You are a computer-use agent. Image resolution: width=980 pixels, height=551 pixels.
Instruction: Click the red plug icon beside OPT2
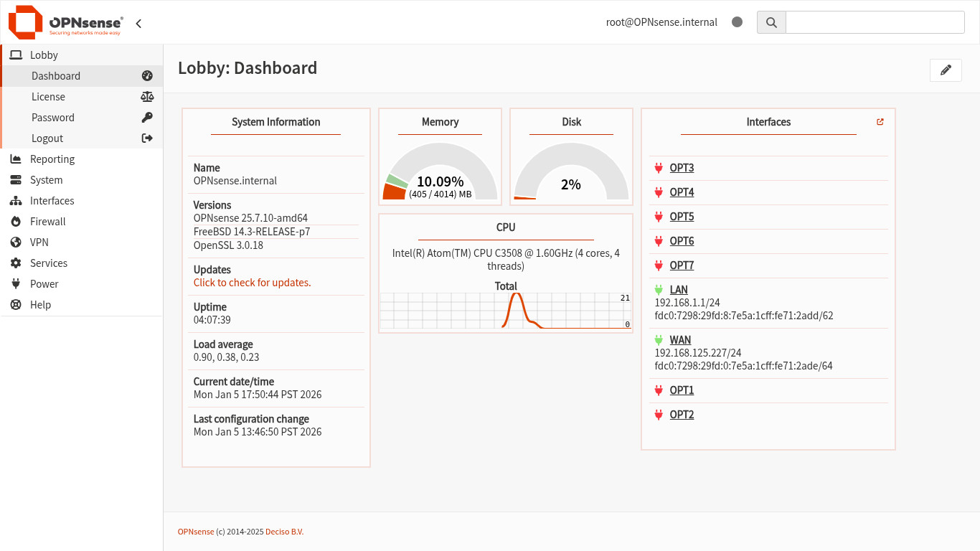tap(659, 415)
